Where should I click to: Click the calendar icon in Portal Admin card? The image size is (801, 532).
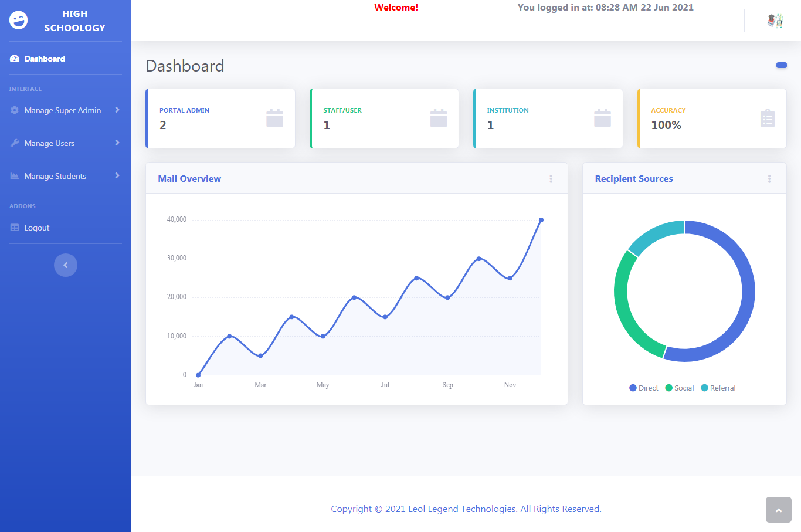pos(274,118)
